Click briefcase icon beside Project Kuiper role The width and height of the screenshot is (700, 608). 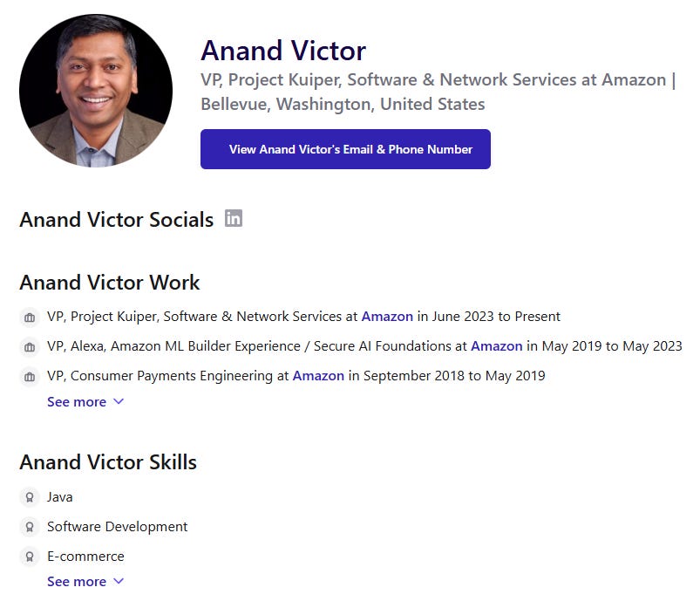coord(30,318)
